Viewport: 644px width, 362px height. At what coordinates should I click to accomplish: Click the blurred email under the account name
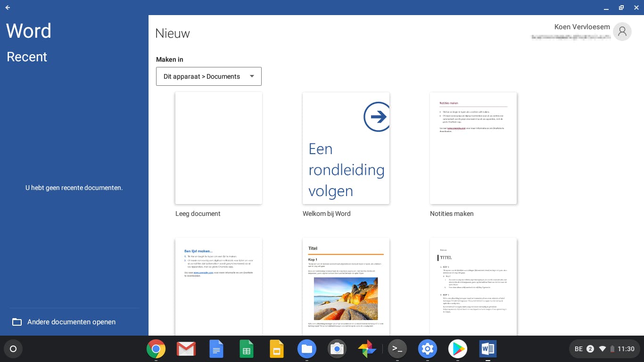(x=571, y=37)
